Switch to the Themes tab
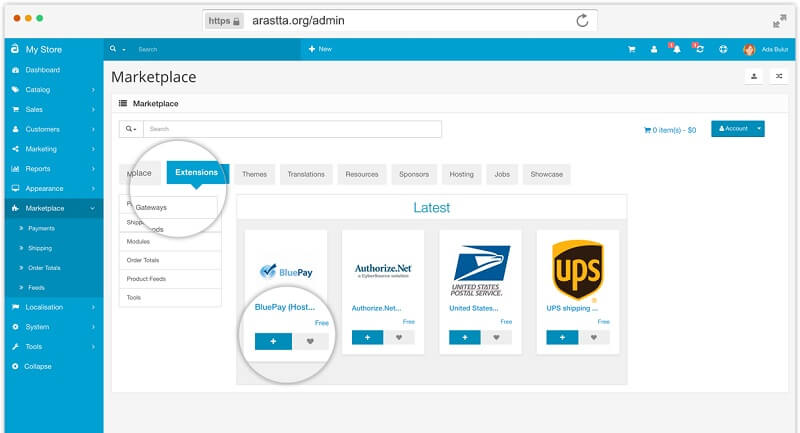800x433 pixels. coord(255,174)
